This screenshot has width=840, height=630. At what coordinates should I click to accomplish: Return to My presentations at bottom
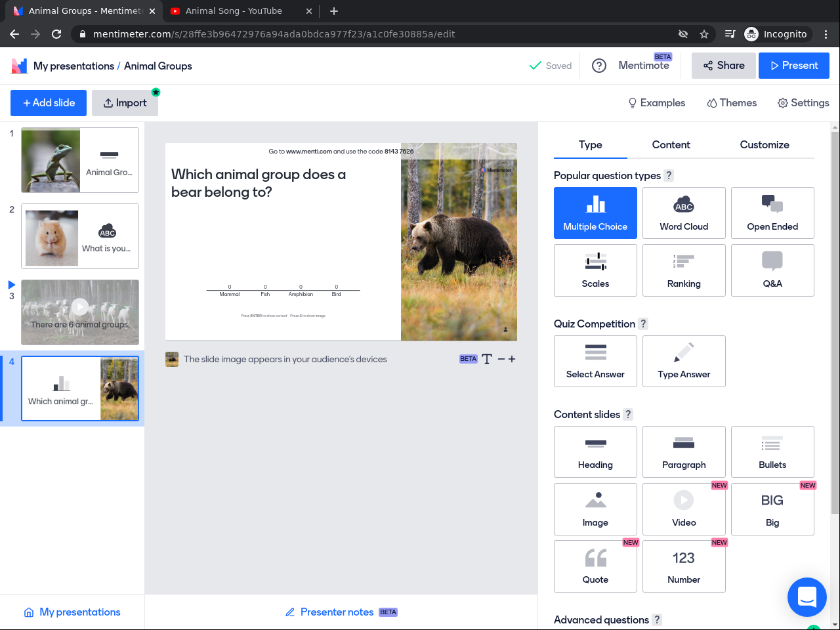pyautogui.click(x=72, y=612)
